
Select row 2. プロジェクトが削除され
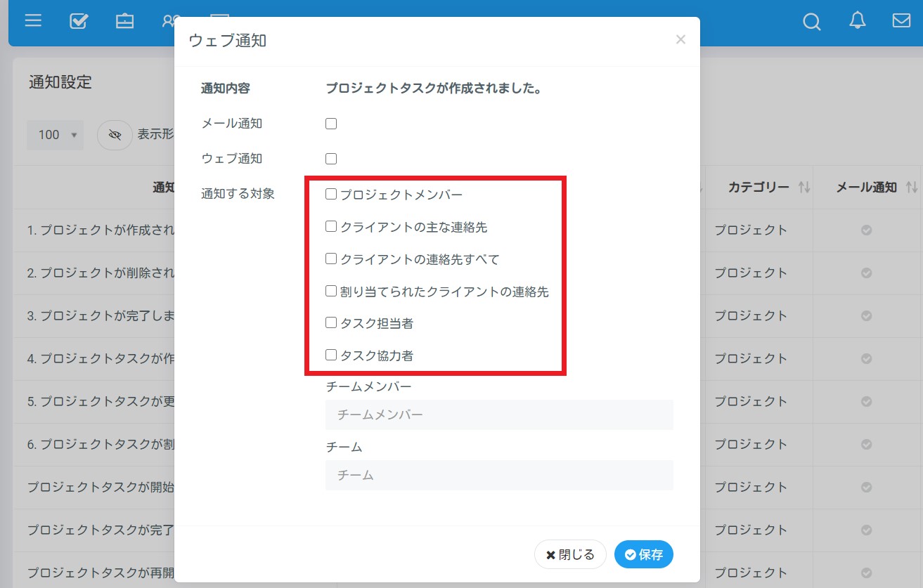click(101, 273)
